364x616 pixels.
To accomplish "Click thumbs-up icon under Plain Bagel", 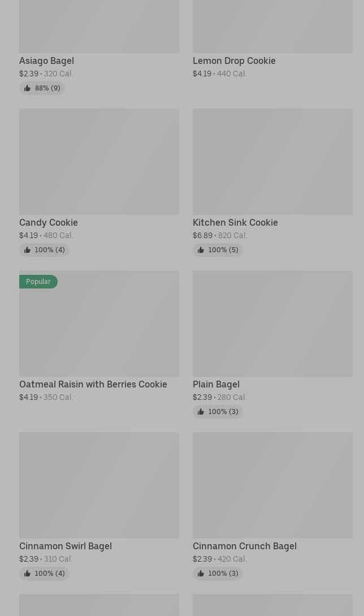I will click(x=201, y=412).
